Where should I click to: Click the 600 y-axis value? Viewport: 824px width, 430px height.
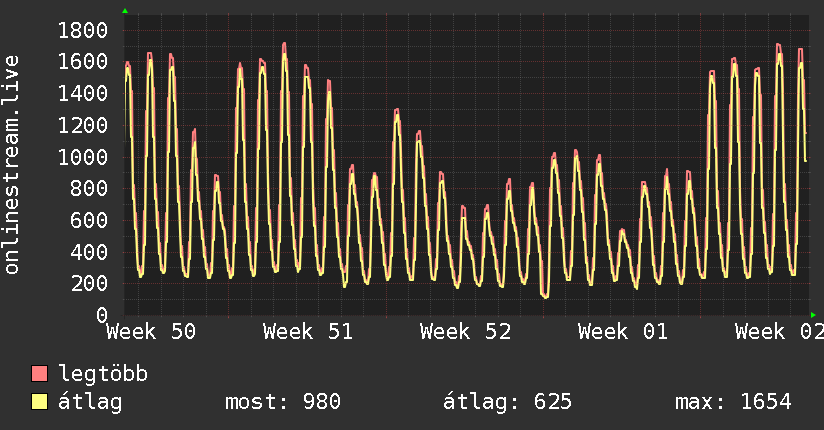tap(89, 220)
